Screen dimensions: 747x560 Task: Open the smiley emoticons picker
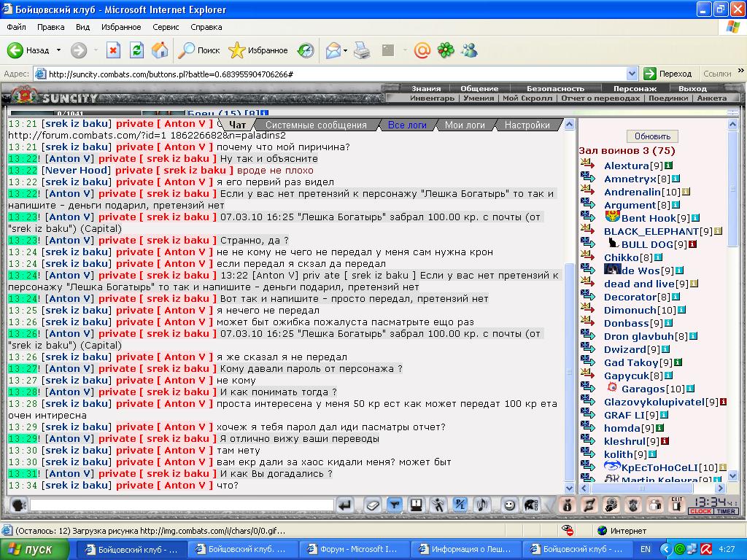[x=509, y=505]
